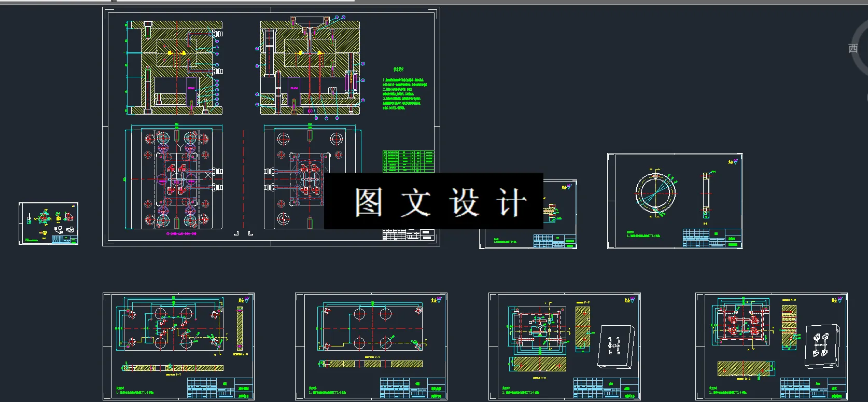Screen dimensions: 868x402
Task: Select the title block of the last bottom sheet
Action: [x=813, y=388]
